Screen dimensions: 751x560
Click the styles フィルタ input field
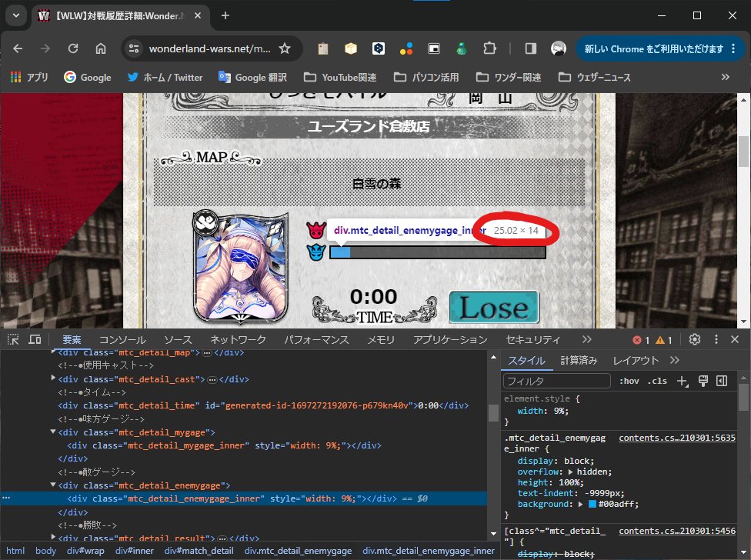(557, 381)
